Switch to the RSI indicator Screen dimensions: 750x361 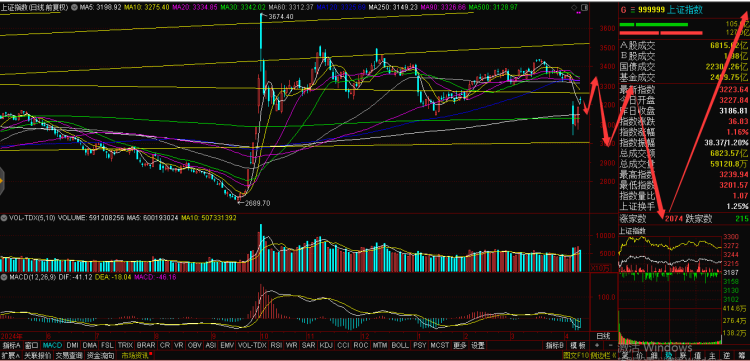pyautogui.click(x=276, y=345)
